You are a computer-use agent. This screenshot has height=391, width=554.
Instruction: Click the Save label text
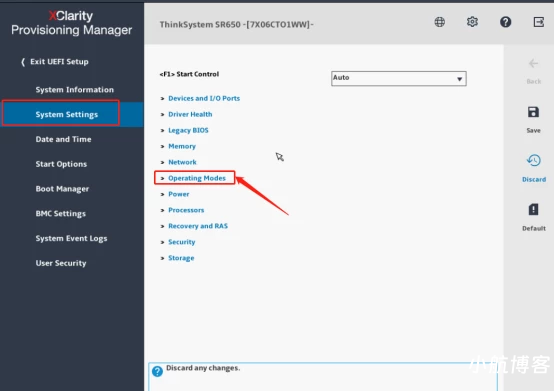coord(534,131)
